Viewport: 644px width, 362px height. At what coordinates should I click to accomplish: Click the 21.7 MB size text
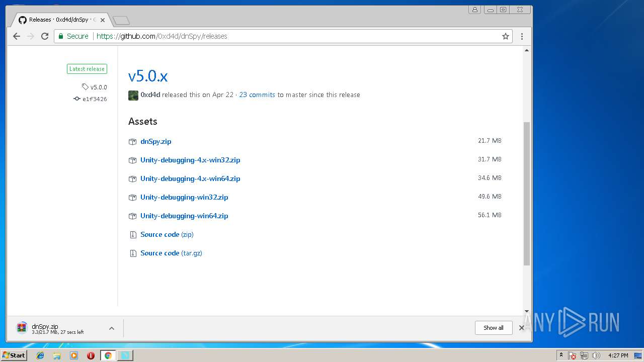pos(490,141)
